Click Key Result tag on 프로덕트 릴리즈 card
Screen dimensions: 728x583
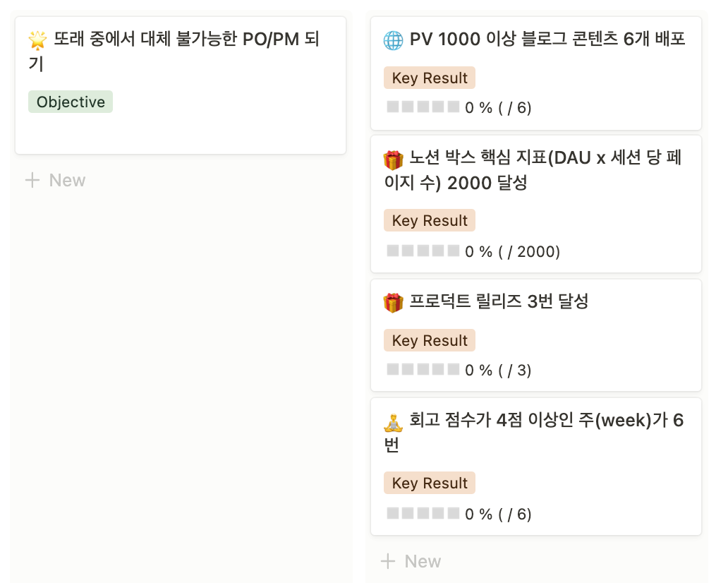(430, 341)
